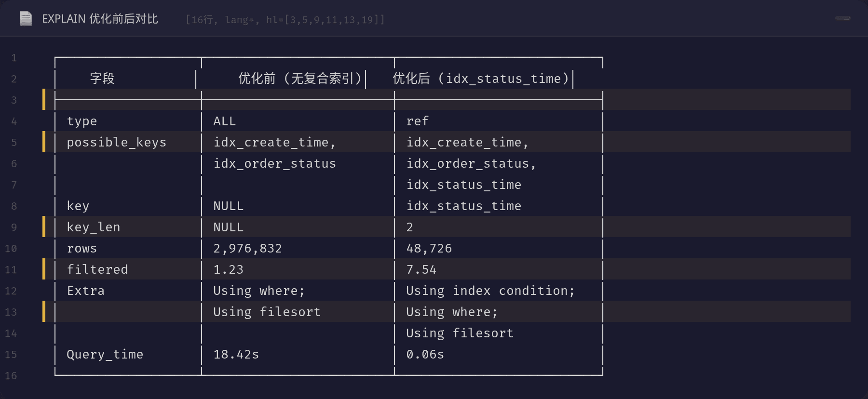Click the 'rows' field label

coord(82,249)
